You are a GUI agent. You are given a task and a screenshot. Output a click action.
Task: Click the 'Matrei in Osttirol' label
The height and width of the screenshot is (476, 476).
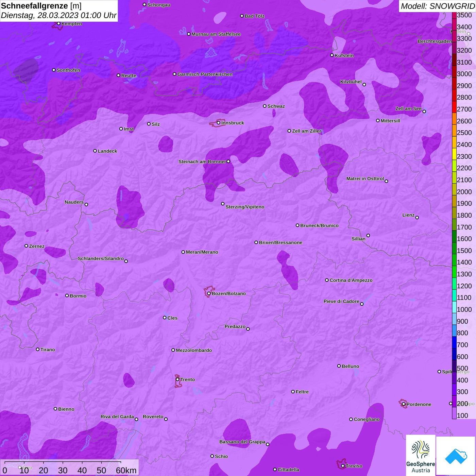coord(365,178)
